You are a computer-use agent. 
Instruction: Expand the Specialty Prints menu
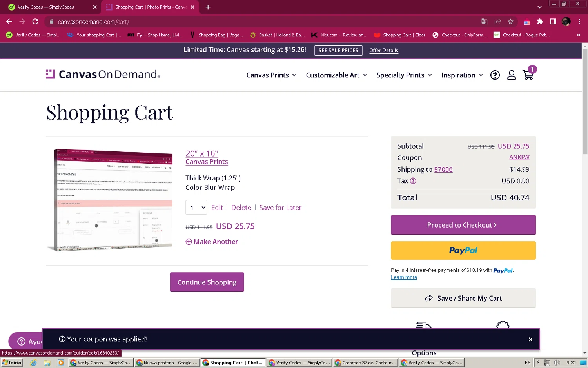404,75
